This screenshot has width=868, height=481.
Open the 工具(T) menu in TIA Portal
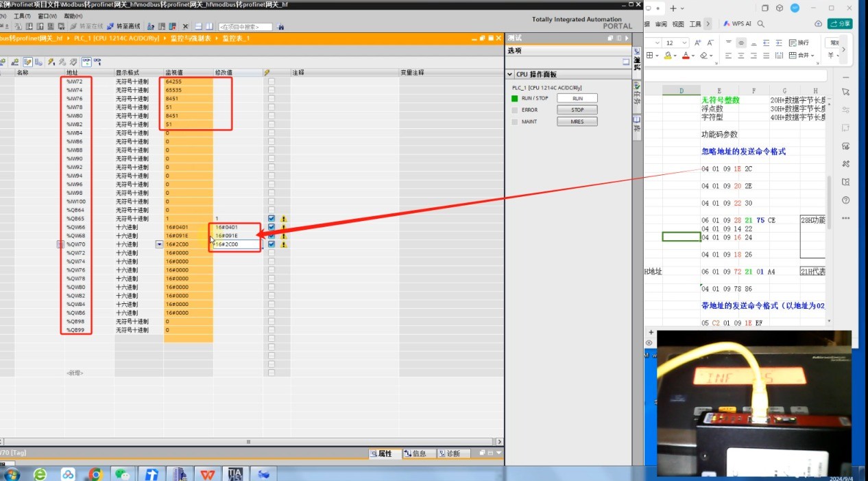pos(22,16)
